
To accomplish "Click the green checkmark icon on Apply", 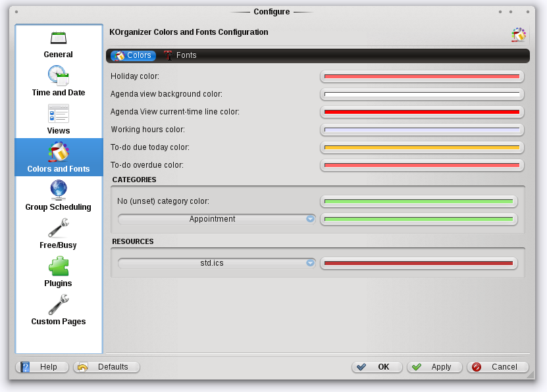I will (x=417, y=367).
